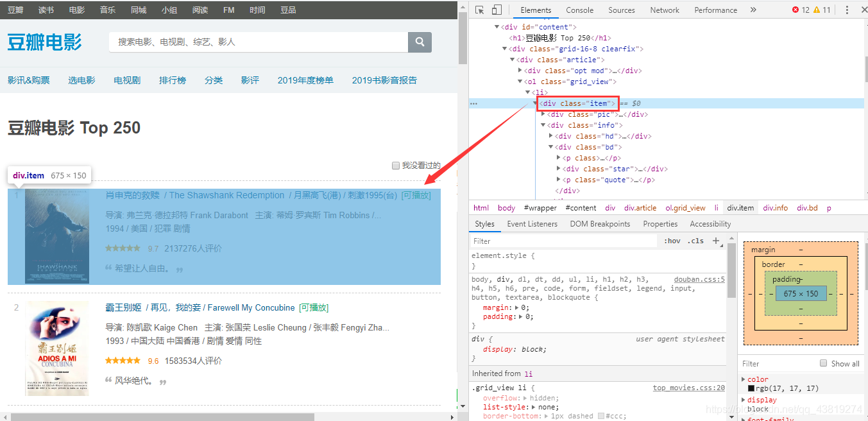Viewport: 868px width, 421px height.
Task: Focus the Styles pane Filter input
Action: coord(565,241)
